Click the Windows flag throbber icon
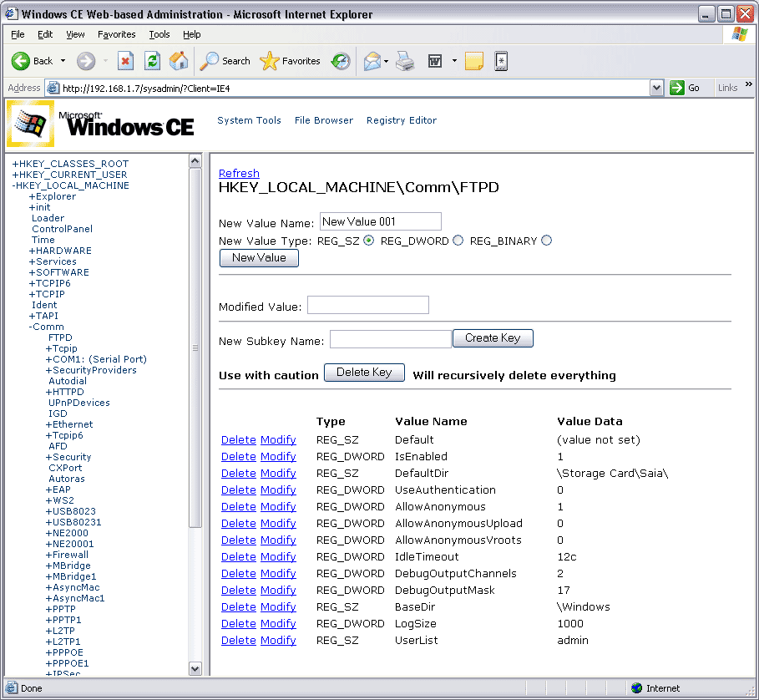Image resolution: width=759 pixels, height=700 pixels. click(x=740, y=34)
